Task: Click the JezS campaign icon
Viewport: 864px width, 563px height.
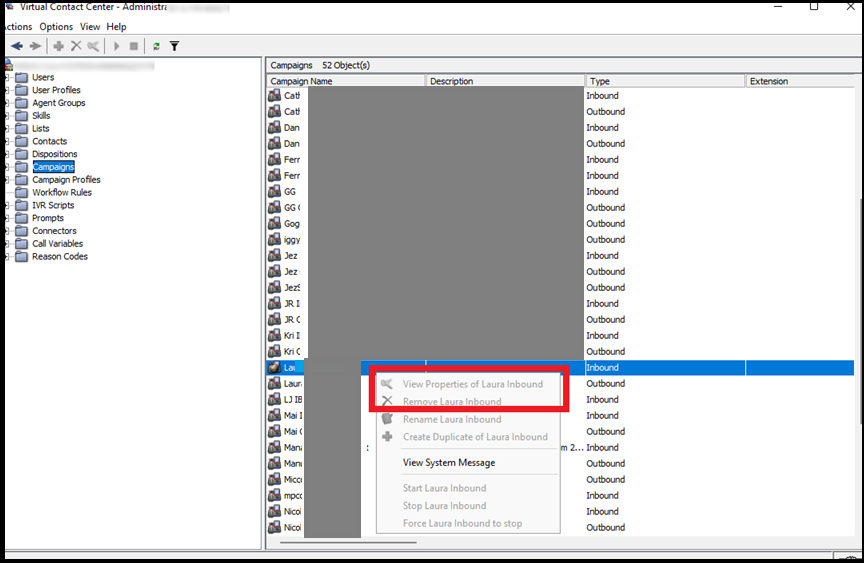Action: pyautogui.click(x=274, y=288)
